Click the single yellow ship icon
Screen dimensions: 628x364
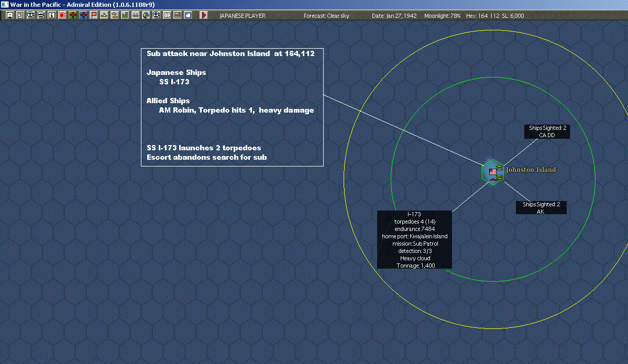(x=104, y=15)
